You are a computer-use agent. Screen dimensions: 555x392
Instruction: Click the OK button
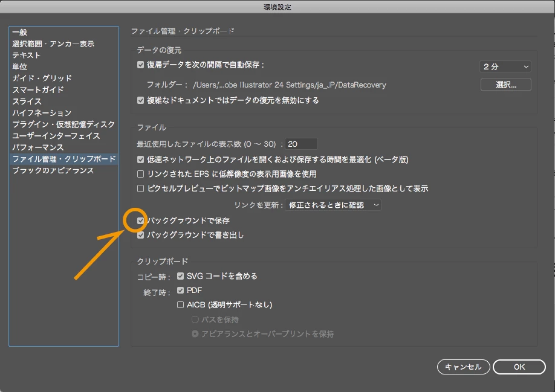tap(519, 367)
